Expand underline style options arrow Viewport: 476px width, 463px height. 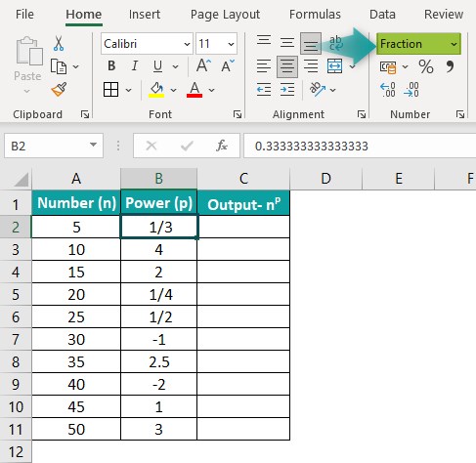[x=175, y=66]
